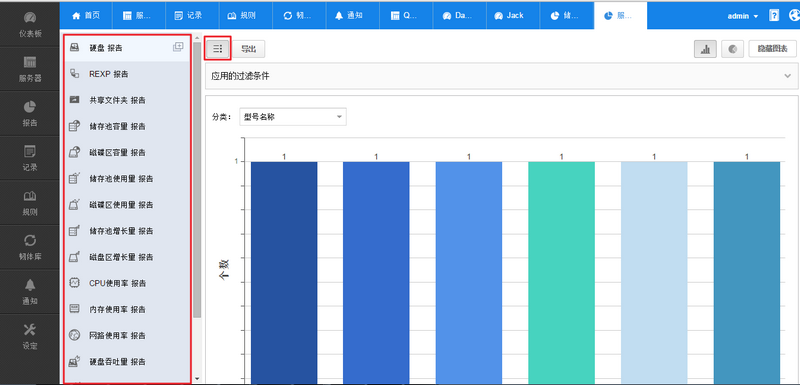Image resolution: width=800 pixels, height=385 pixels.
Task: Click the 隐藏图表 hide chart button
Action: coord(772,49)
